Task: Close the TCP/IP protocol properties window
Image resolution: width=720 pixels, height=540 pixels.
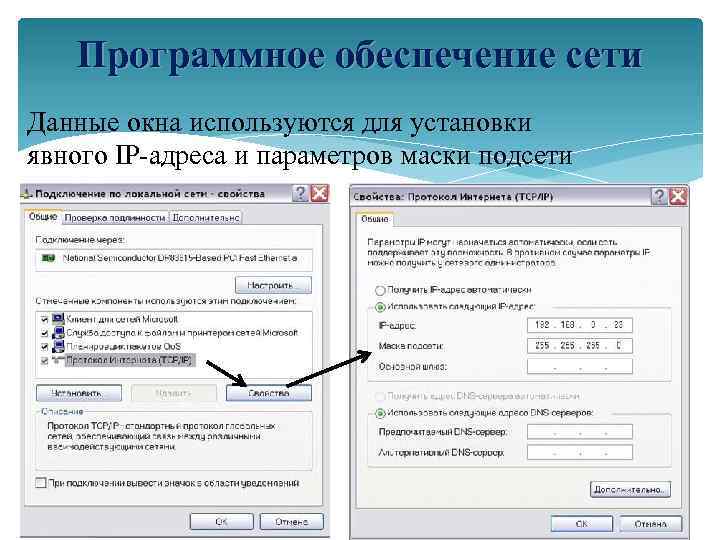Action: pos(678,197)
